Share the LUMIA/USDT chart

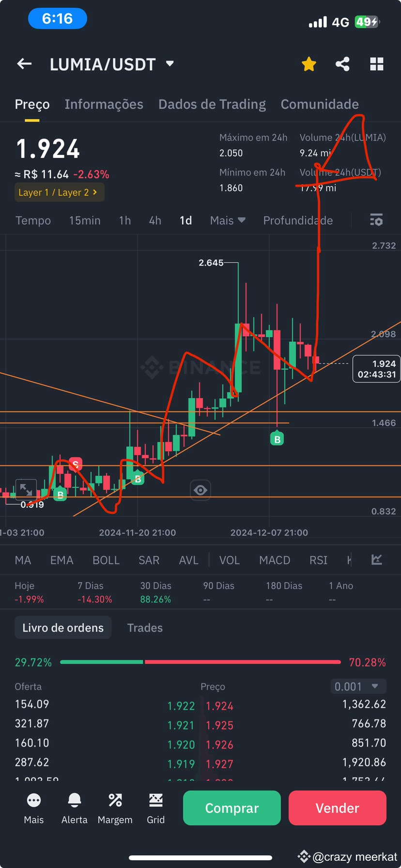(x=342, y=64)
